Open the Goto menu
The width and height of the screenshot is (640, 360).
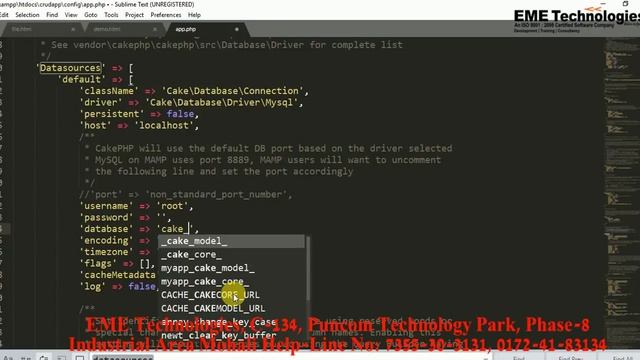[x=91, y=15]
